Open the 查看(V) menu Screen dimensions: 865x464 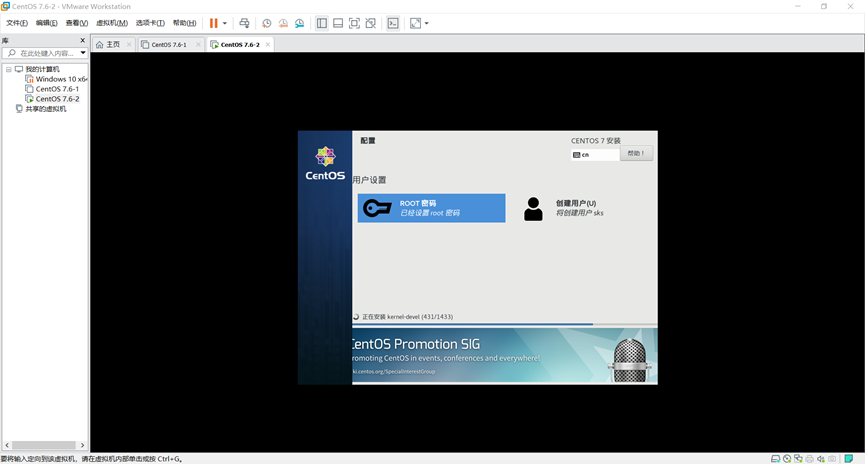click(x=77, y=23)
